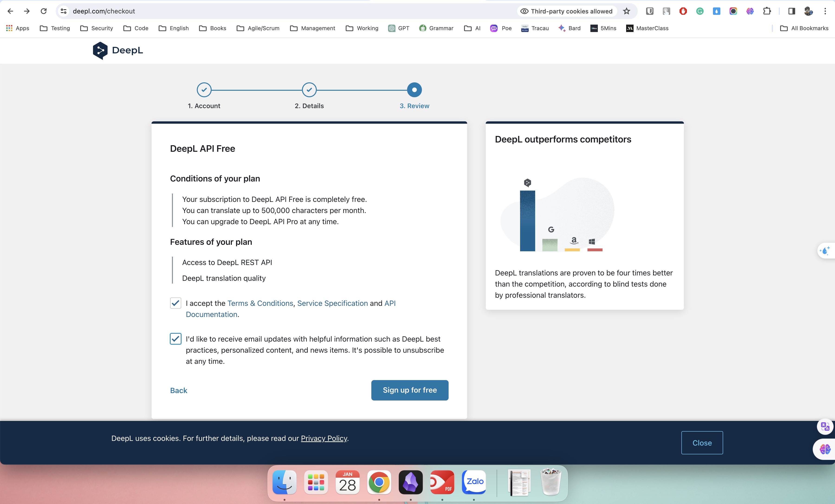Screen dimensions: 835x504
Task: Bookmark this page with the star icon
Action: click(627, 11)
